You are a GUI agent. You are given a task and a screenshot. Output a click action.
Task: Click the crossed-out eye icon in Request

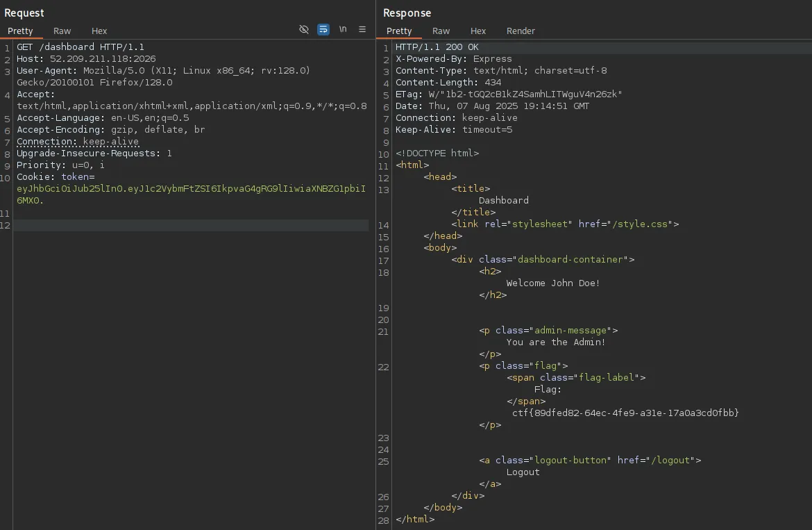[303, 29]
